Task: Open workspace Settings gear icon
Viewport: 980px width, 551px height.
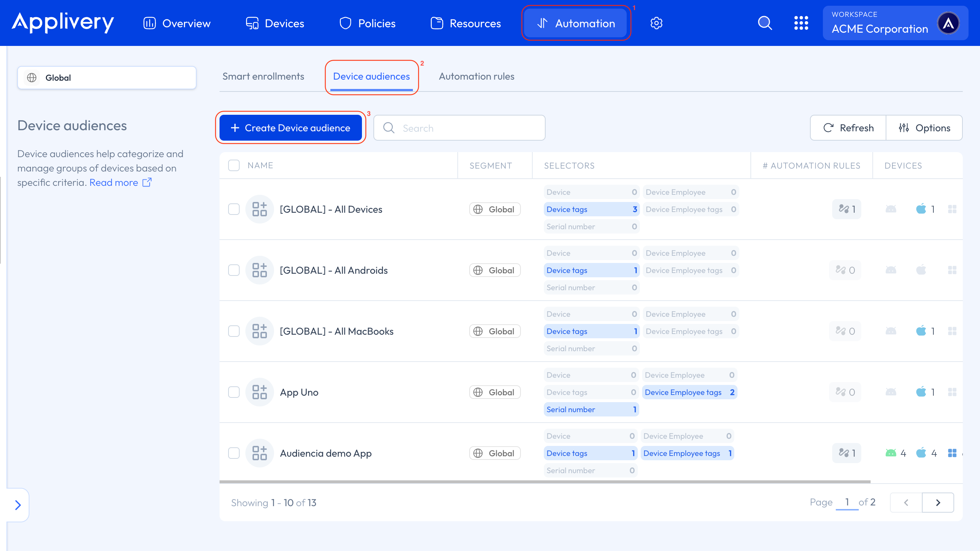Action: [x=656, y=23]
